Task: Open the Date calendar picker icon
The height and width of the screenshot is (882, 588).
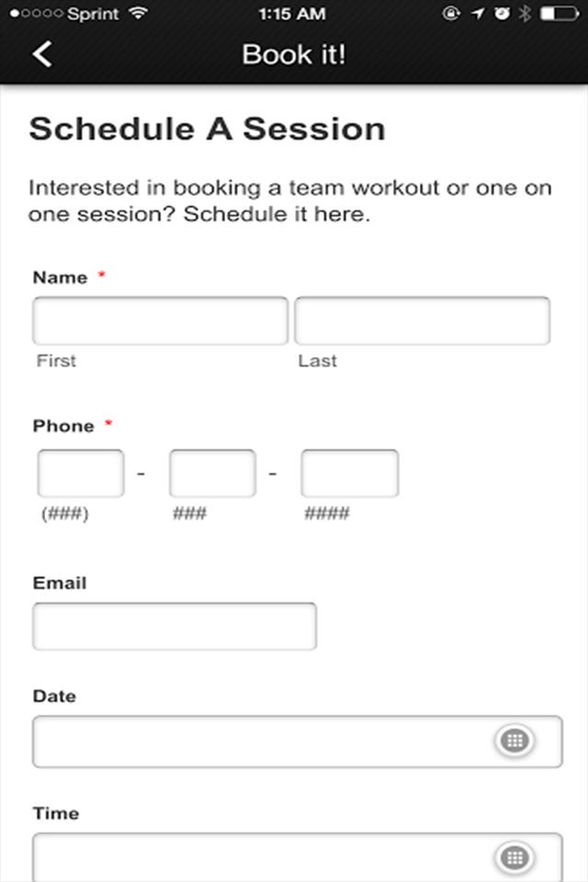Action: pyautogui.click(x=514, y=741)
